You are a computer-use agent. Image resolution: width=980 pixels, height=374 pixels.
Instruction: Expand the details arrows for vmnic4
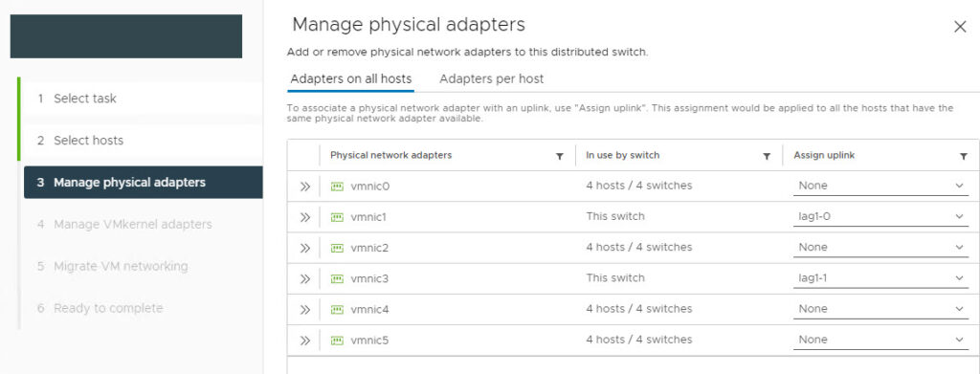305,309
